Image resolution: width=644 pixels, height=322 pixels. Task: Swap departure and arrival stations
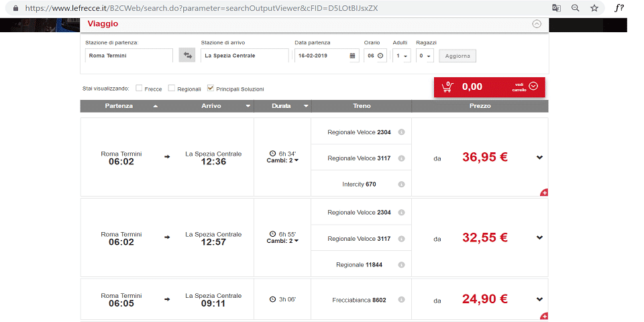[x=187, y=56]
